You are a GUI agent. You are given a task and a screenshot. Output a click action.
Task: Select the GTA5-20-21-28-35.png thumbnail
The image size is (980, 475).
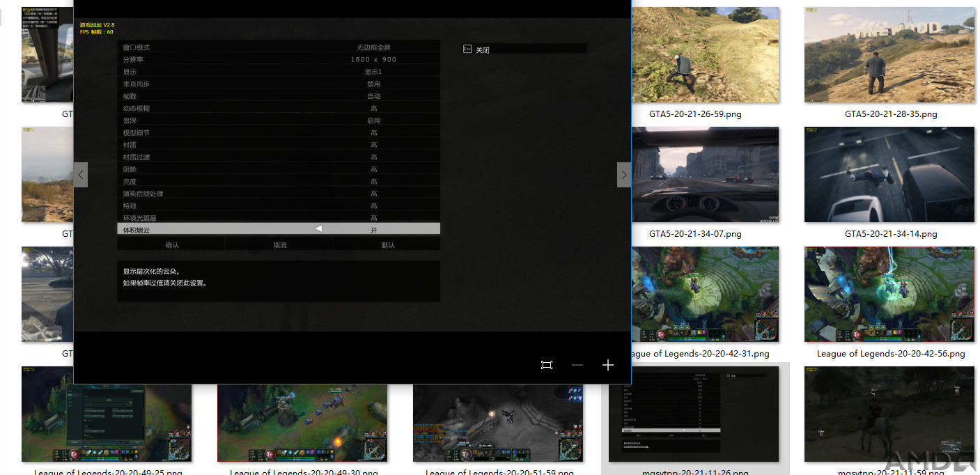889,55
